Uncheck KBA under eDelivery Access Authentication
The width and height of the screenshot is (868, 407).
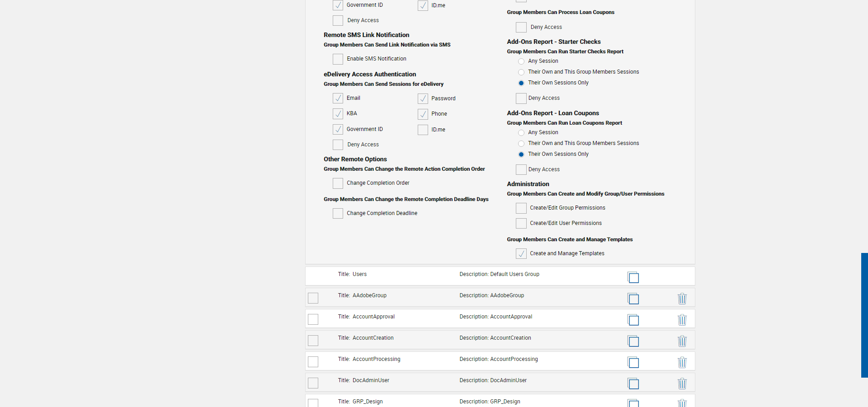click(x=338, y=114)
